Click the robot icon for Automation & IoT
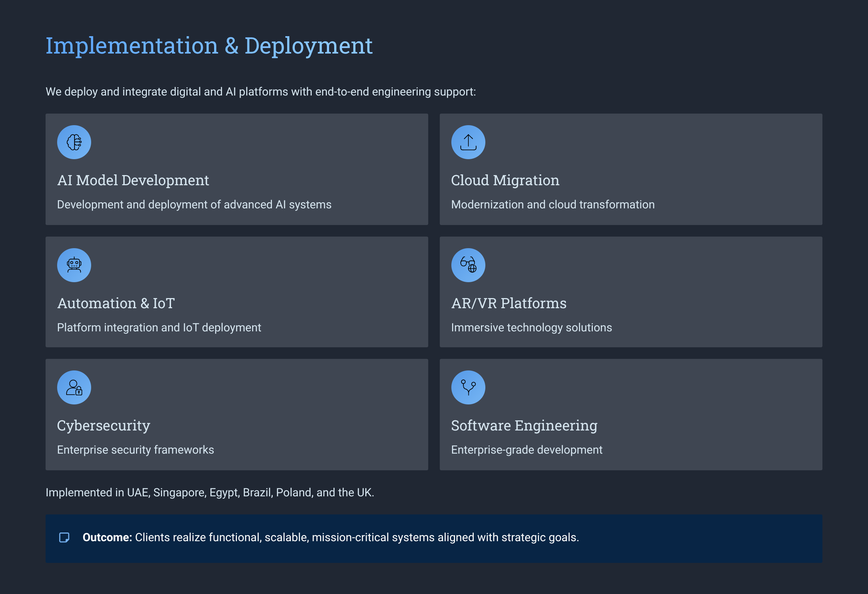 point(74,265)
